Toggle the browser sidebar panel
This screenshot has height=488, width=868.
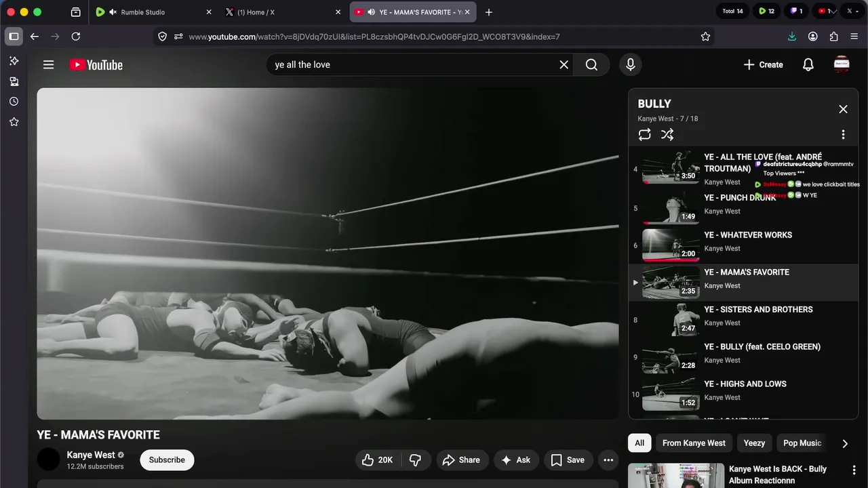14,37
